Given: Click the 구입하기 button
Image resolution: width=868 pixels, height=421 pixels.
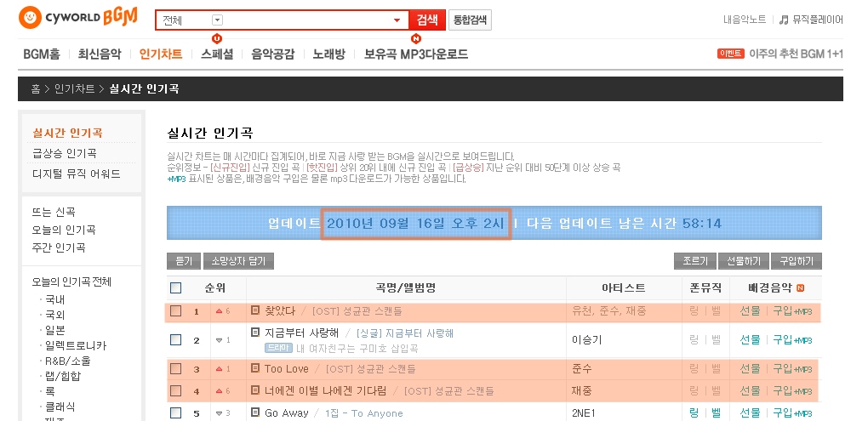Looking at the screenshot, I should (x=796, y=261).
